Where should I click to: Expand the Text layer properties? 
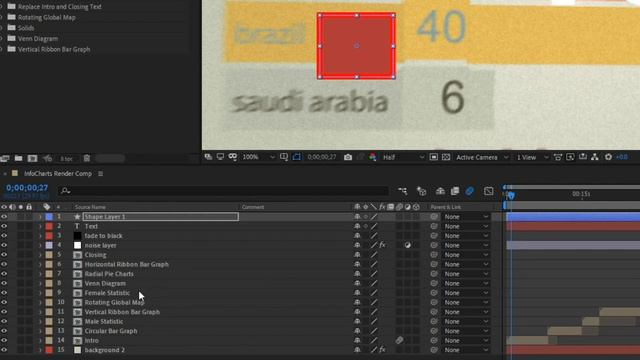point(40,226)
